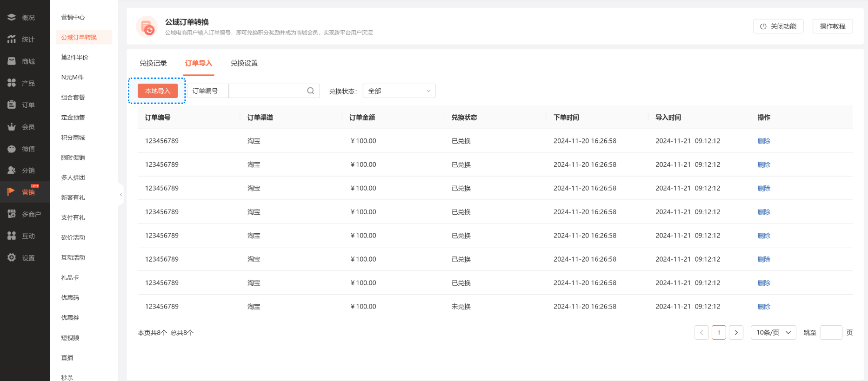Click the 未兑换 status cell
The image size is (868, 381).
point(461,307)
